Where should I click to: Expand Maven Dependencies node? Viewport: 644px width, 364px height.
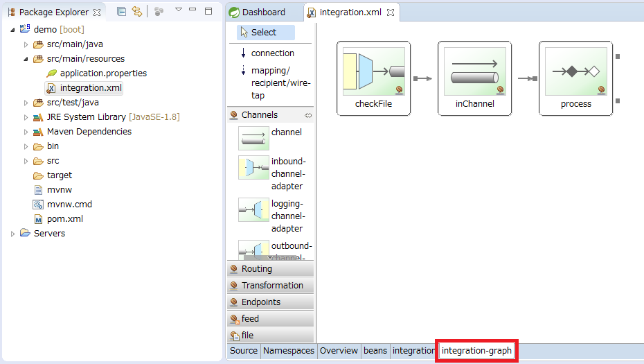26,132
